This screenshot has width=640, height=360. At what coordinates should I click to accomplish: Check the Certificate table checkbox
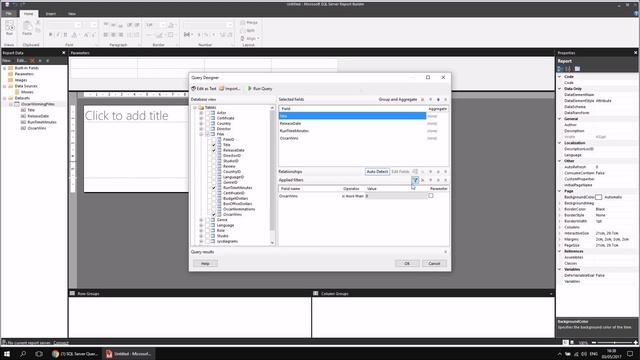click(207, 118)
